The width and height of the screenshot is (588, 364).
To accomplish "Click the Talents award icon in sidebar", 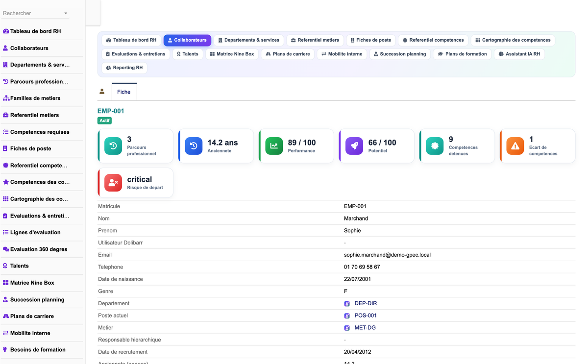I will 6,266.
